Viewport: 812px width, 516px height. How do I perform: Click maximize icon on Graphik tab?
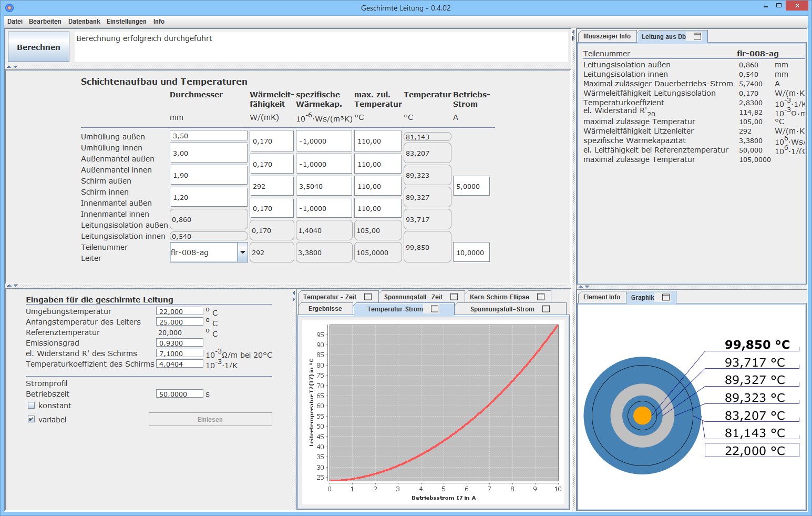pyautogui.click(x=666, y=297)
